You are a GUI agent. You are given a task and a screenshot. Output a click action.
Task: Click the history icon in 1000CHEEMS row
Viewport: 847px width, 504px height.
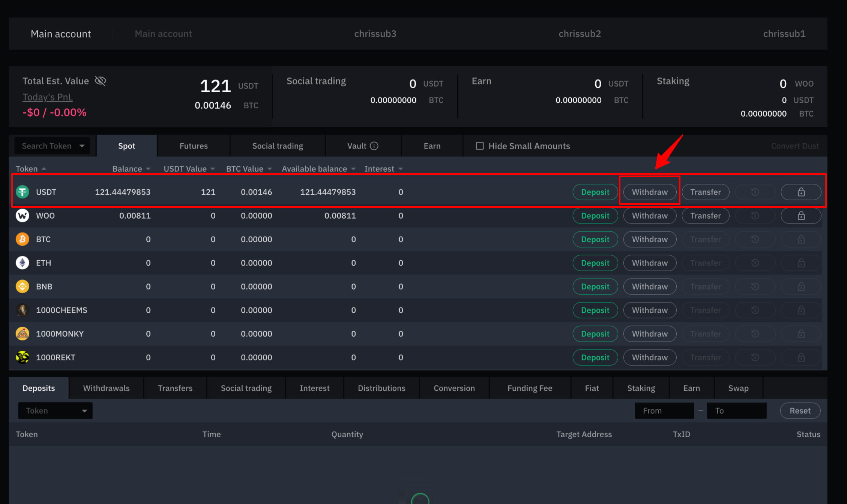755,310
